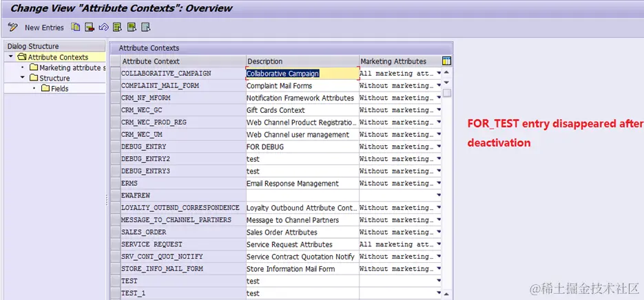The height and width of the screenshot is (300, 644).
Task: Click table scrollbar handle near top
Action: [x=447, y=93]
